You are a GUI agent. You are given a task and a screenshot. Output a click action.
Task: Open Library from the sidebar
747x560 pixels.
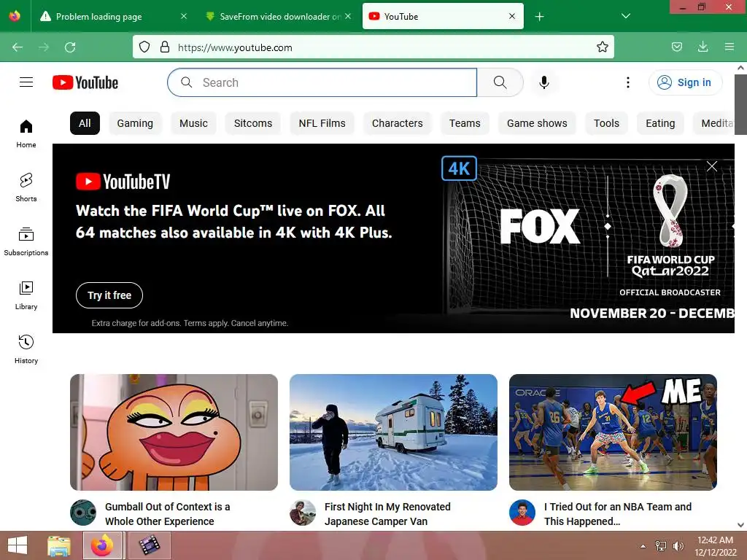point(26,295)
